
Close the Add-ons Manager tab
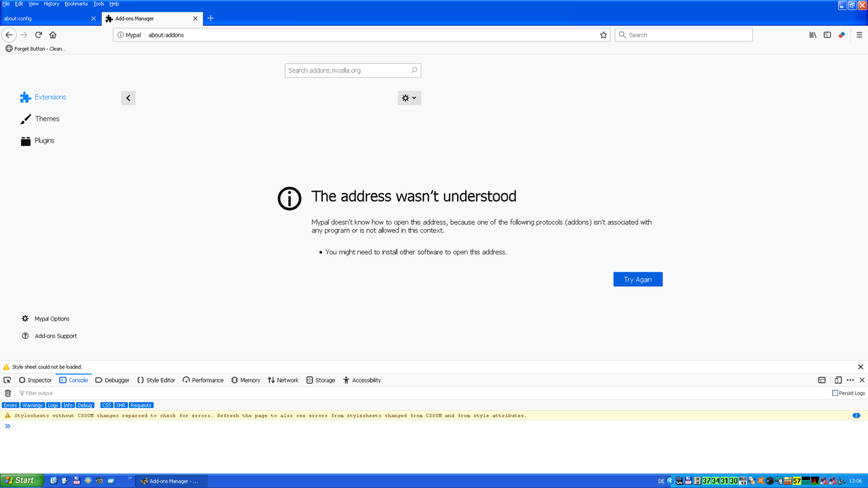[x=196, y=18]
